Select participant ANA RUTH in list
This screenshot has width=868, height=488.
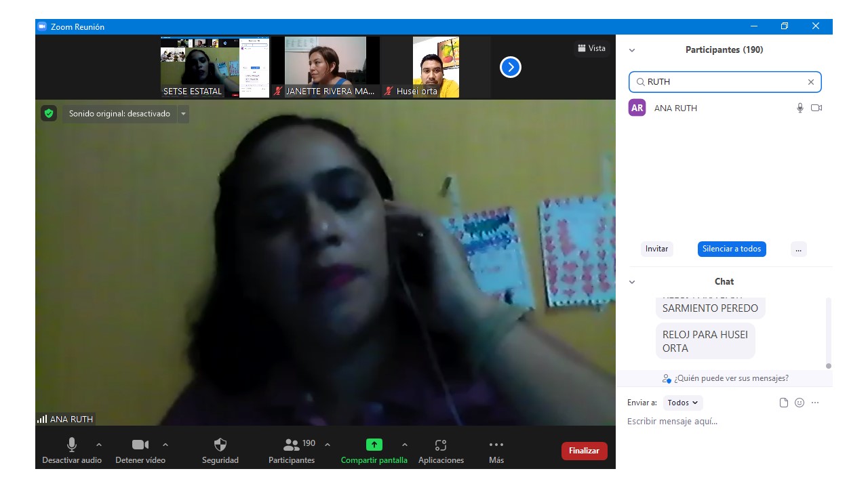[x=725, y=108]
